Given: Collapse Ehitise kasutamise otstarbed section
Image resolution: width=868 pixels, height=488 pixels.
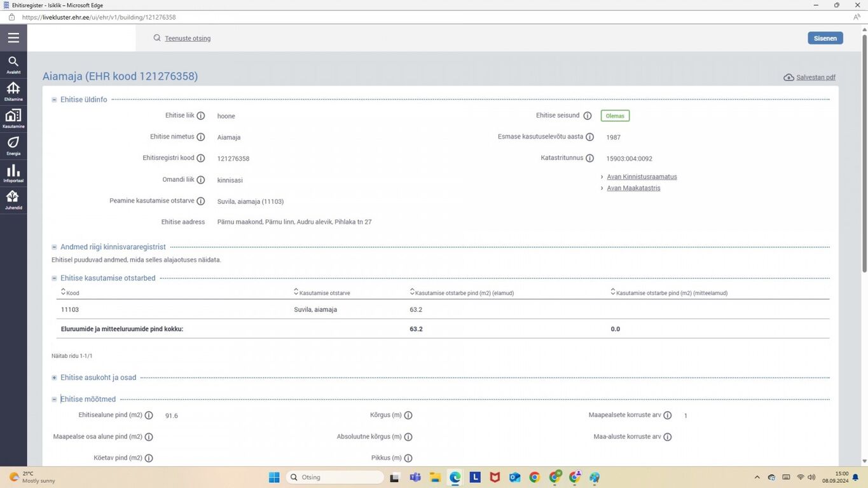Looking at the screenshot, I should click(54, 278).
